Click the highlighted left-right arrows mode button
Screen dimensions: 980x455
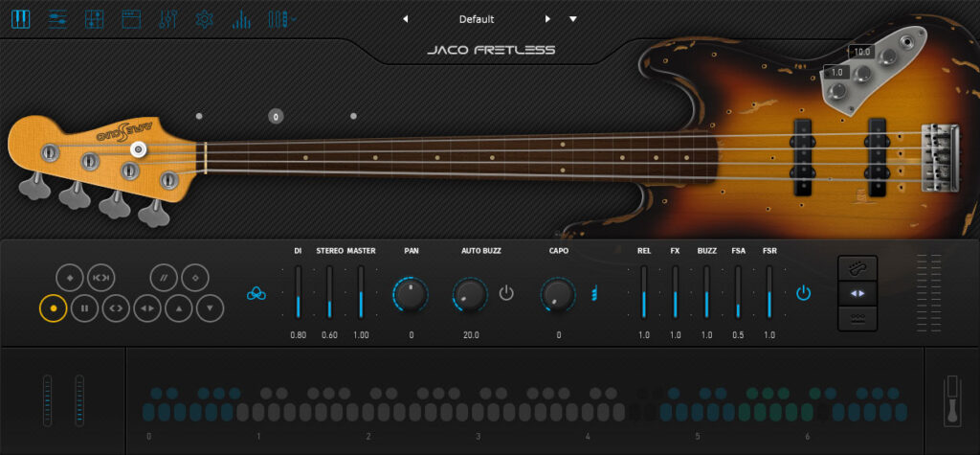(x=857, y=293)
